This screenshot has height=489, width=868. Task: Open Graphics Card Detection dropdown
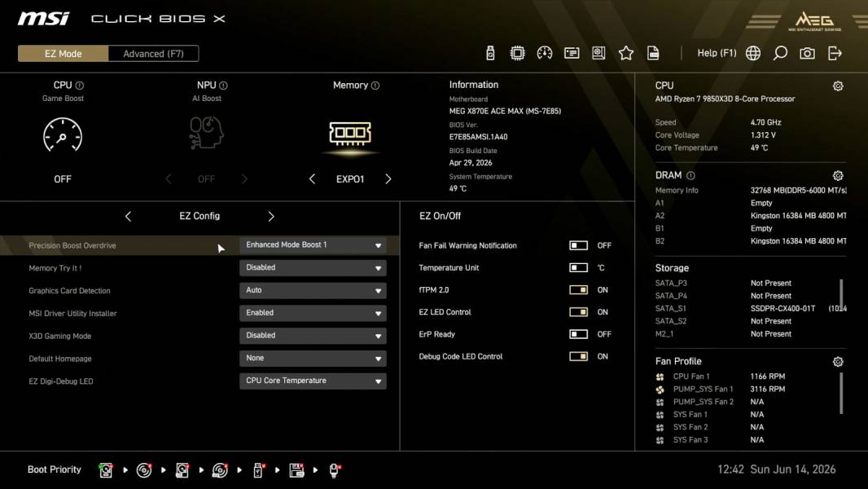pyautogui.click(x=313, y=290)
